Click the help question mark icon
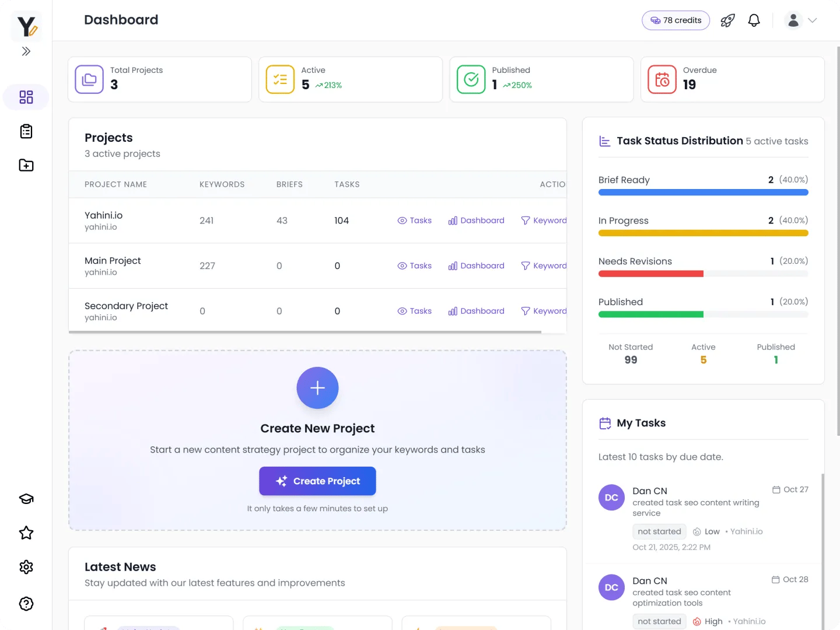Image resolution: width=840 pixels, height=630 pixels. point(26,604)
